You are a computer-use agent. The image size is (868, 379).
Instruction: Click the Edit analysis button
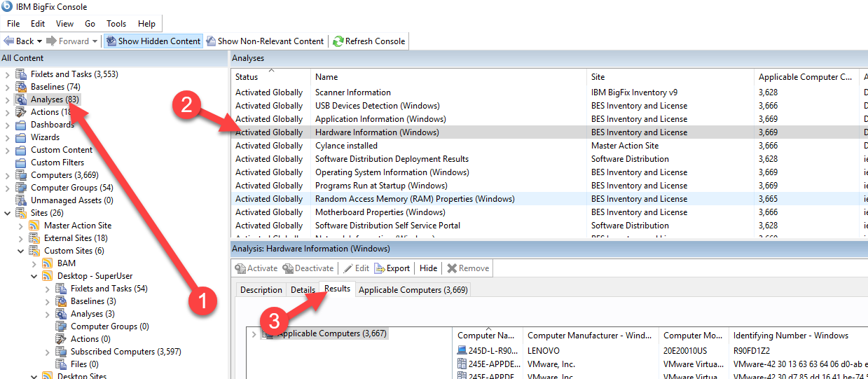[x=356, y=268]
